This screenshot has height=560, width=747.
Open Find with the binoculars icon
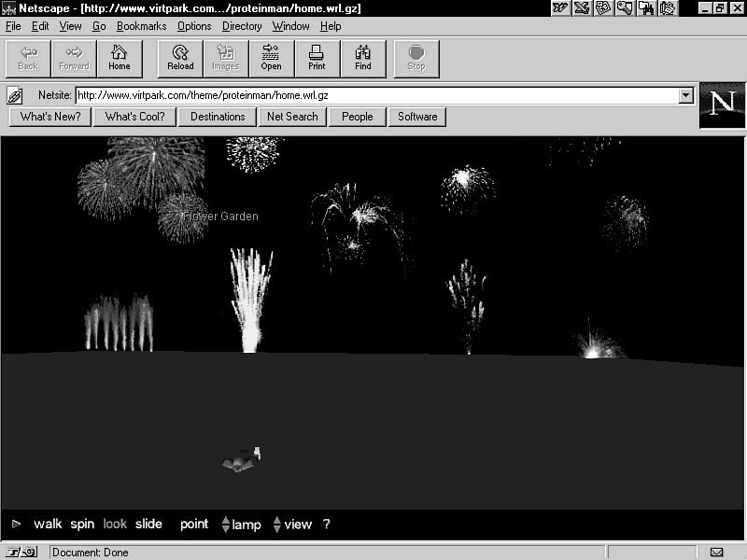tap(363, 58)
